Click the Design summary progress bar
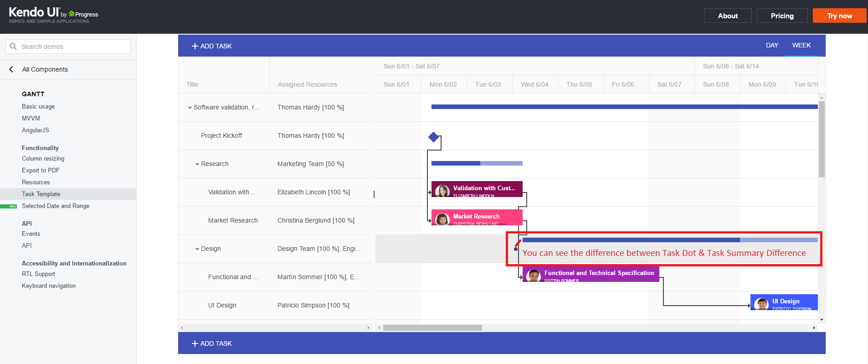 [x=670, y=239]
